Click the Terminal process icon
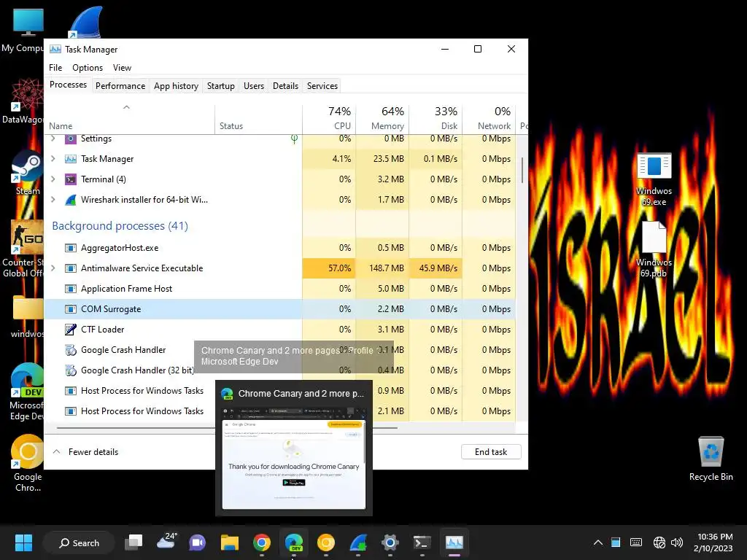 click(x=71, y=179)
